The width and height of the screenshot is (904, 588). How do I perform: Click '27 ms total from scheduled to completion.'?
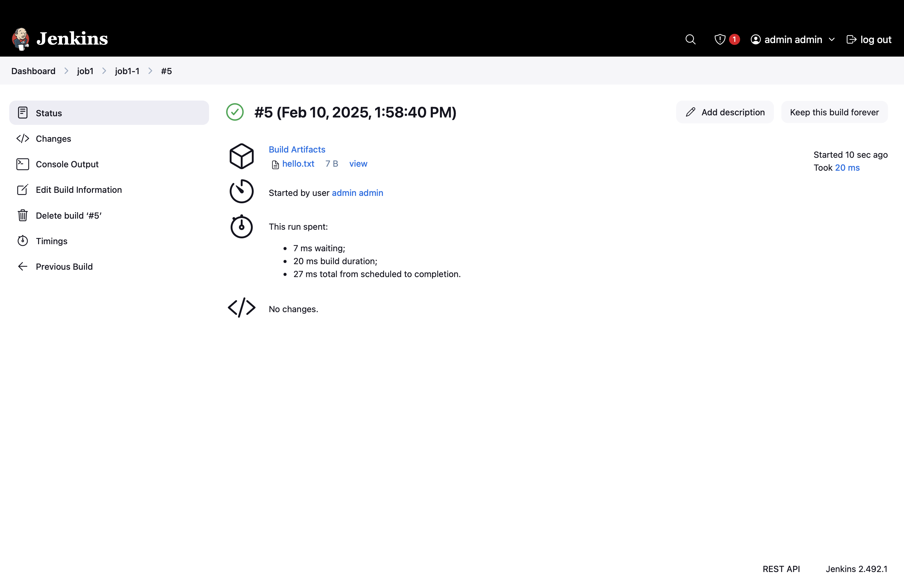coord(377,274)
